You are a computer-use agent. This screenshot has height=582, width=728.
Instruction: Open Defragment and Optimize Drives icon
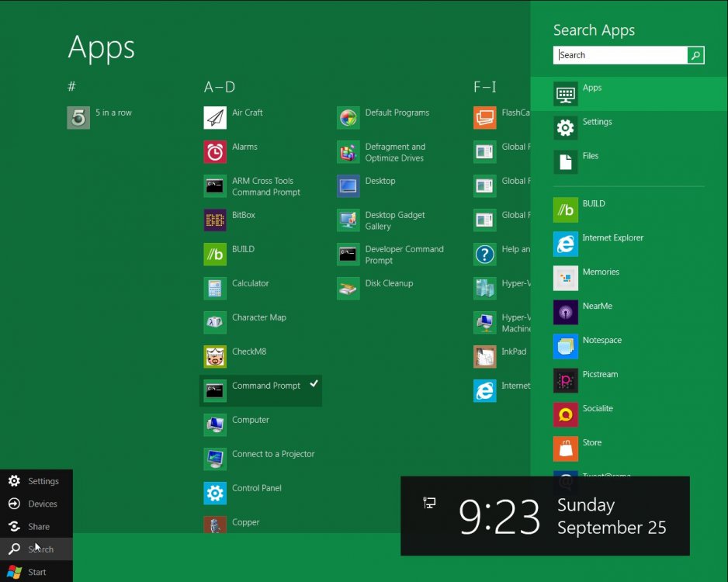tap(348, 152)
